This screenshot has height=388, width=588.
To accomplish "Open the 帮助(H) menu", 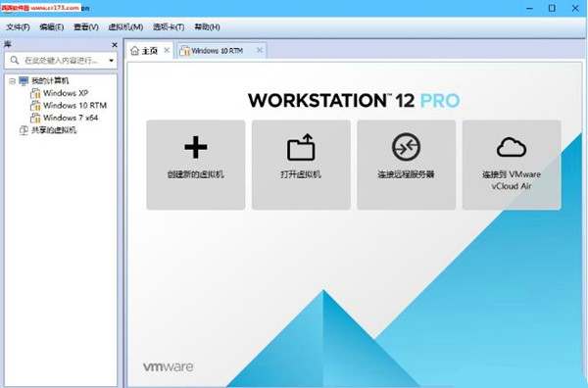I will [x=207, y=27].
